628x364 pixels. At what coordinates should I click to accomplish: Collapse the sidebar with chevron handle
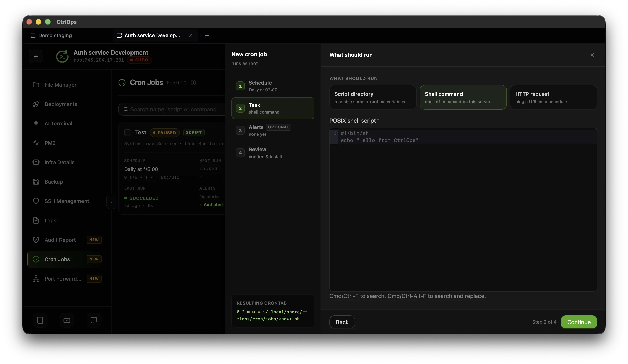coord(111,202)
